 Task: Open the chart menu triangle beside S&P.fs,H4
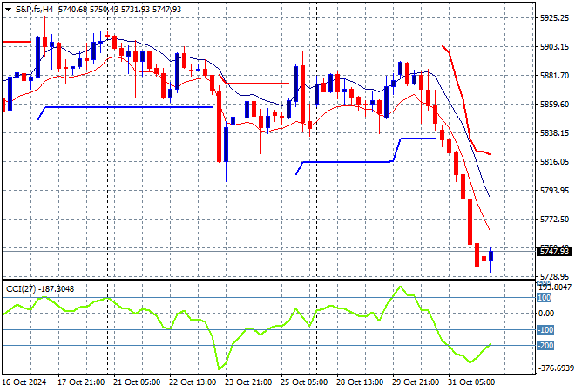tap(8, 10)
